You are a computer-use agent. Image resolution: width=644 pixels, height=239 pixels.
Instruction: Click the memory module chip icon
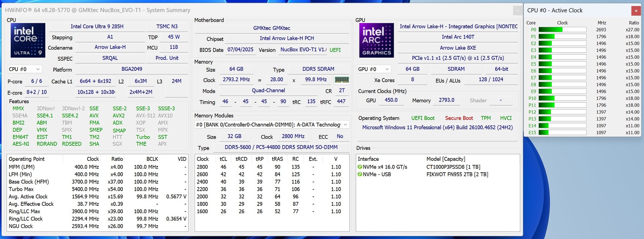pos(342,80)
